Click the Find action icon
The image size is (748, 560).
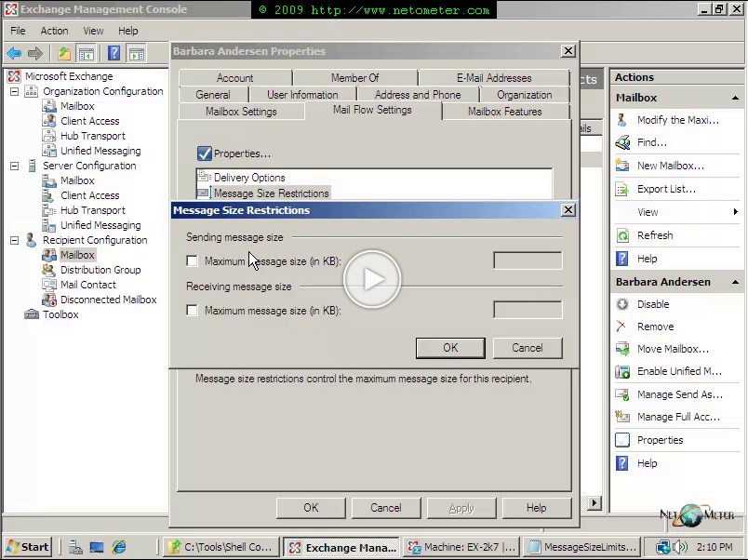(622, 142)
